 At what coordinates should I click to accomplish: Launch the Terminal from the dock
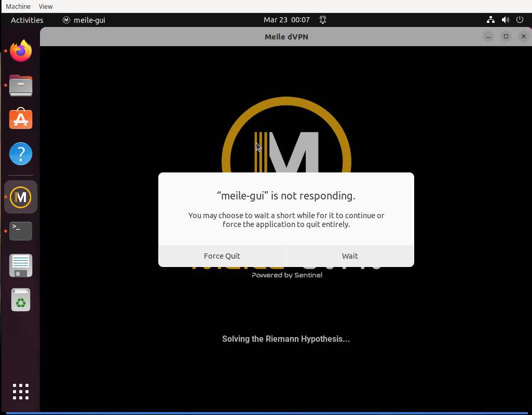20,231
